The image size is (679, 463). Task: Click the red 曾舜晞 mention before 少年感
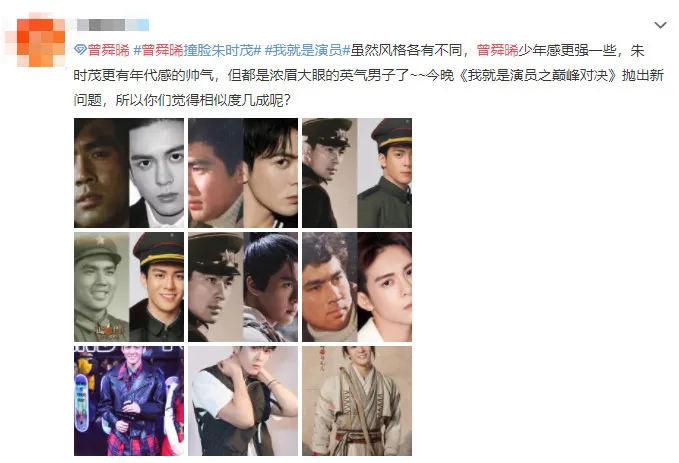tap(497, 50)
